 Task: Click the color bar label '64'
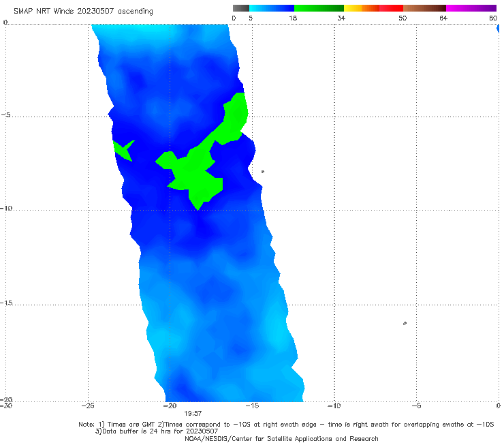point(443,18)
